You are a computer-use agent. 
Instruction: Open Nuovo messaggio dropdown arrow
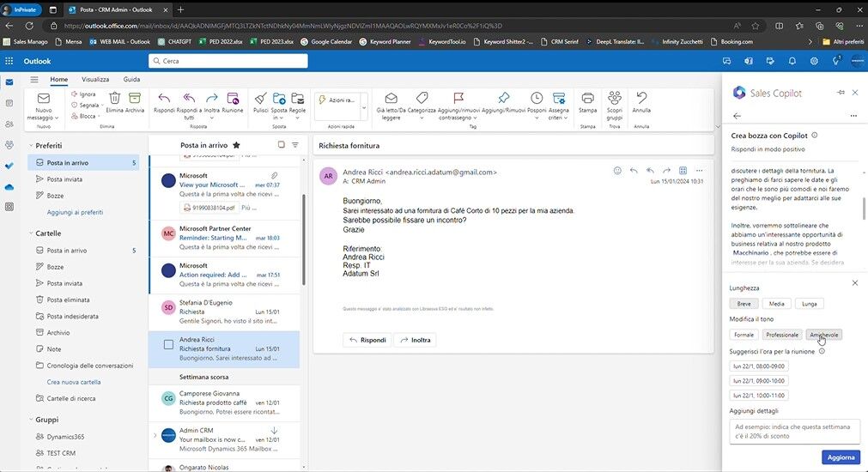pyautogui.click(x=57, y=118)
